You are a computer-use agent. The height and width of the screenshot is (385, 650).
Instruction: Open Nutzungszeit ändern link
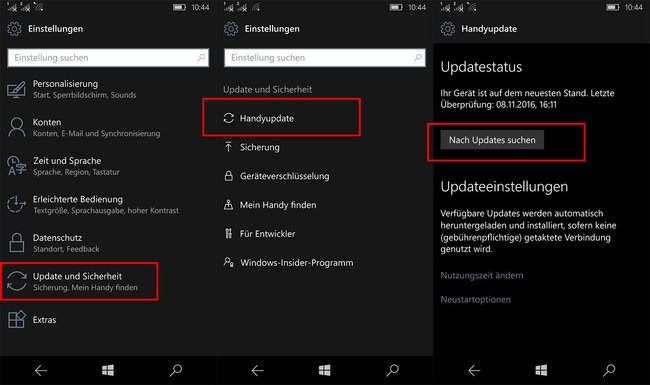click(482, 275)
